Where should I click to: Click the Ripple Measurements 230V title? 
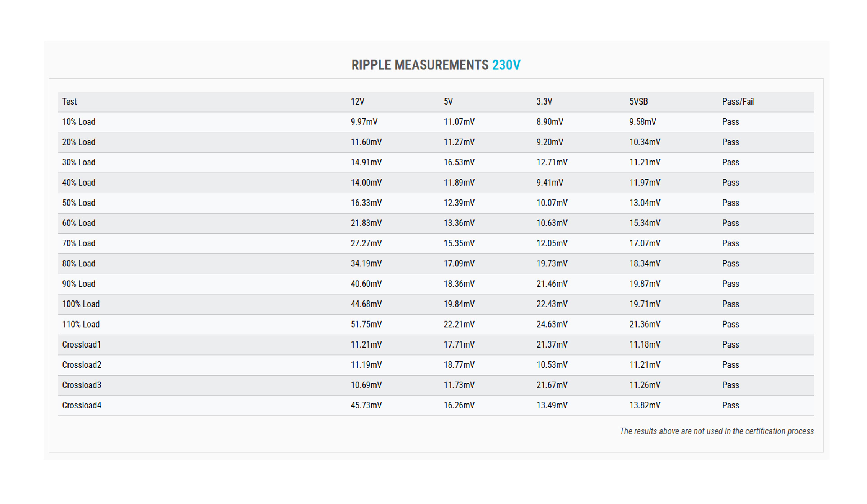coord(436,65)
